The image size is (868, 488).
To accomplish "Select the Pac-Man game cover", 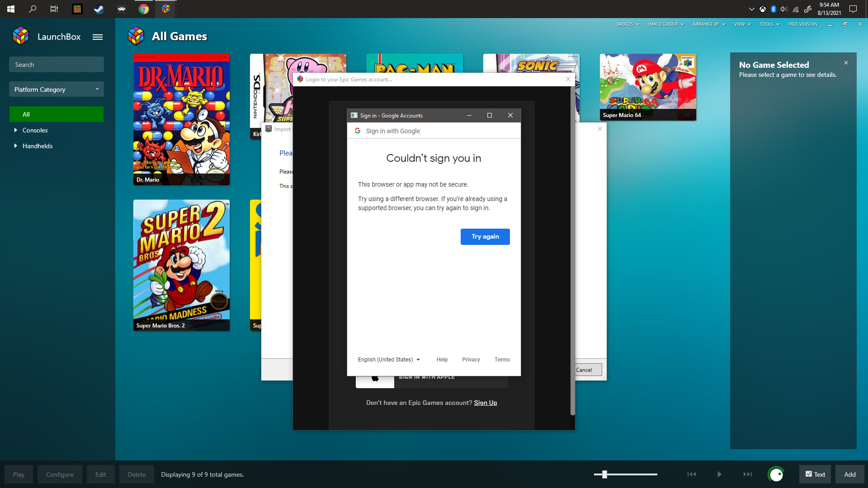I will tap(415, 63).
